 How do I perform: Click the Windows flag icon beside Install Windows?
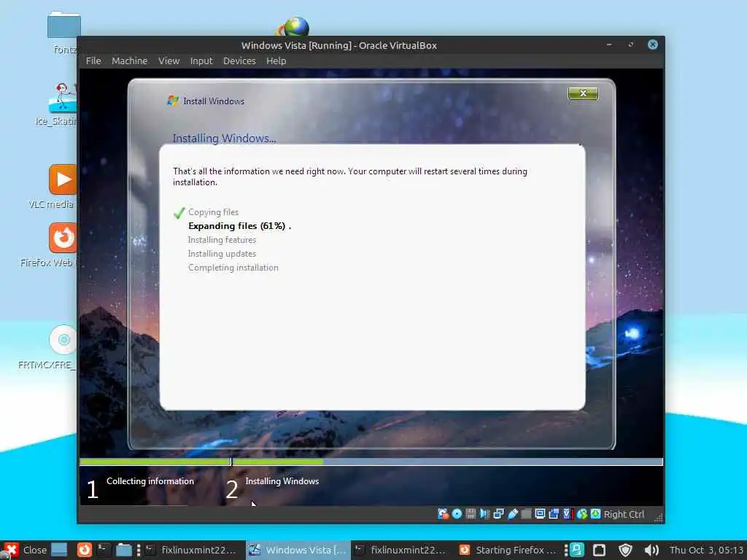[173, 101]
